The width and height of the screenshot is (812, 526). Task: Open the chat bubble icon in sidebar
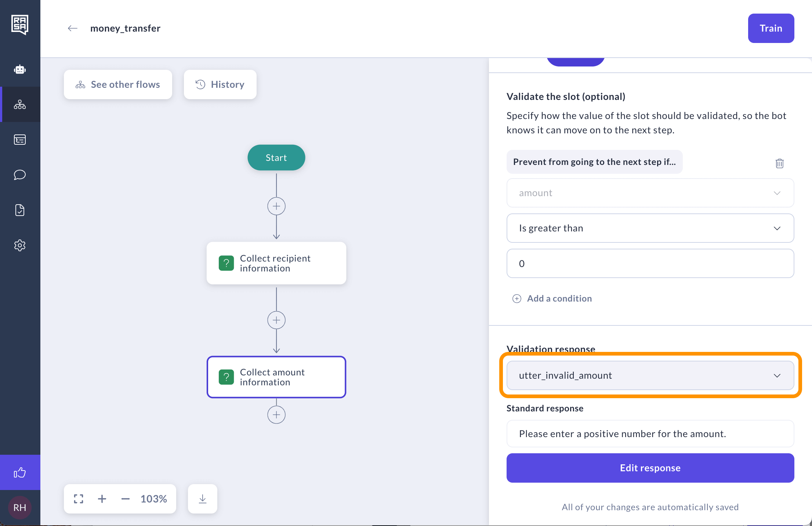point(20,175)
